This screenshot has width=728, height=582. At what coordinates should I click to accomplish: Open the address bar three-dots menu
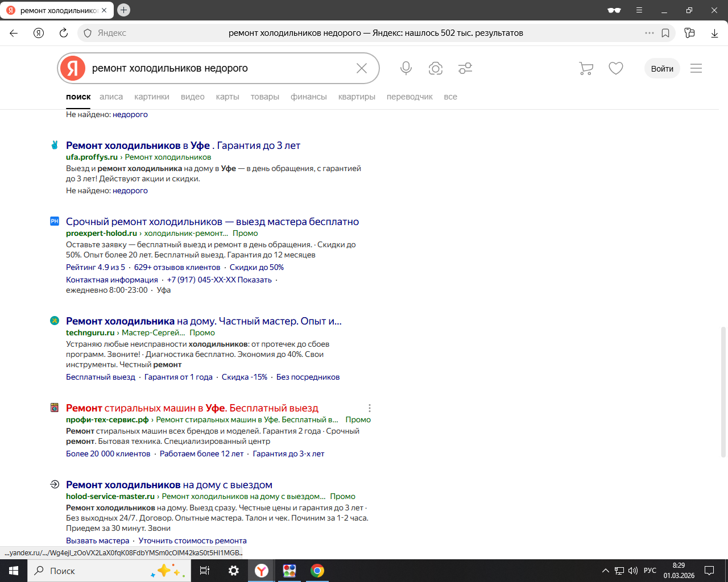650,33
